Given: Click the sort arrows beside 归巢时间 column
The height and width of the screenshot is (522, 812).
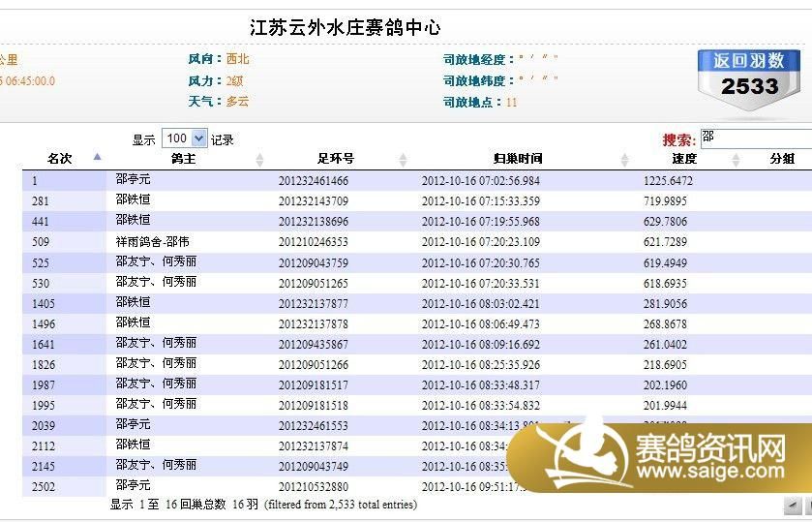Looking at the screenshot, I should pyautogui.click(x=625, y=159).
